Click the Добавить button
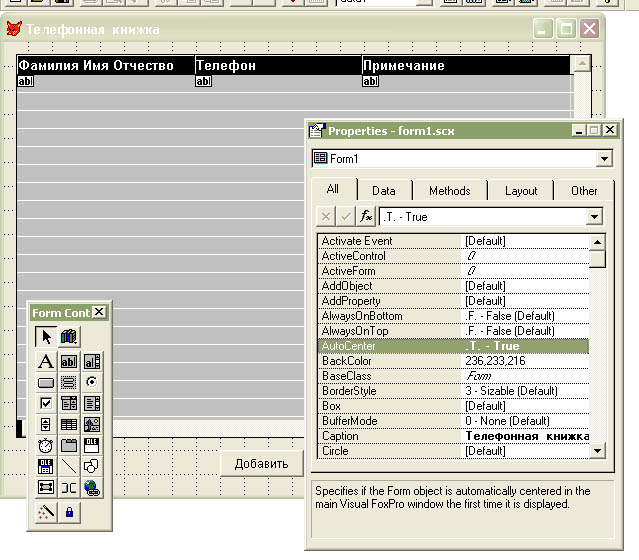This screenshot has width=639, height=560. coord(262,463)
